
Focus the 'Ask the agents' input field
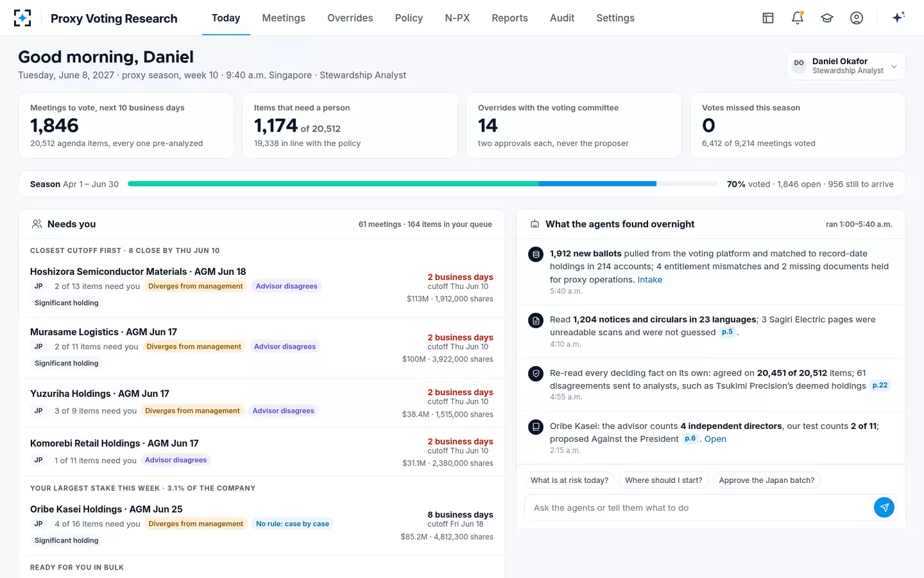699,507
